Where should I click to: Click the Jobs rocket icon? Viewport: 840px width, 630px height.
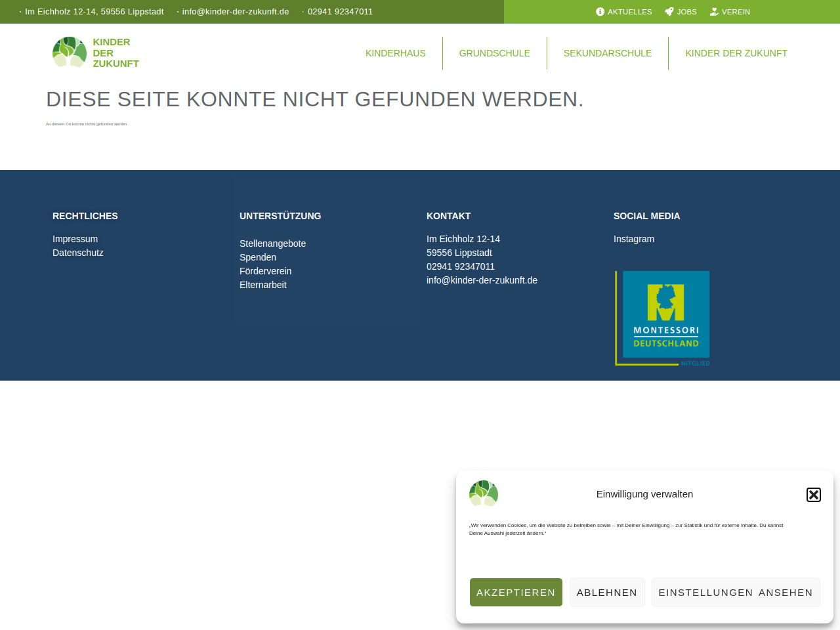coord(669,12)
